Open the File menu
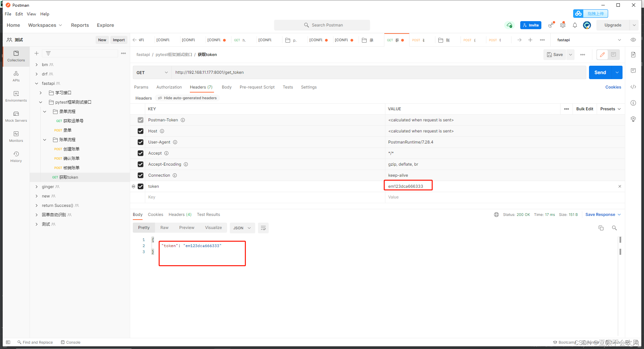The width and height of the screenshot is (644, 349). point(8,14)
